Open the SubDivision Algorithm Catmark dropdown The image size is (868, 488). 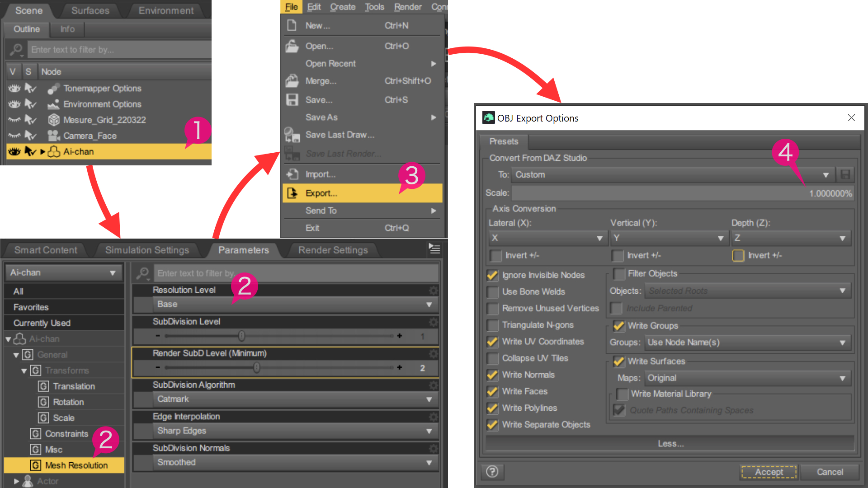[x=295, y=399]
